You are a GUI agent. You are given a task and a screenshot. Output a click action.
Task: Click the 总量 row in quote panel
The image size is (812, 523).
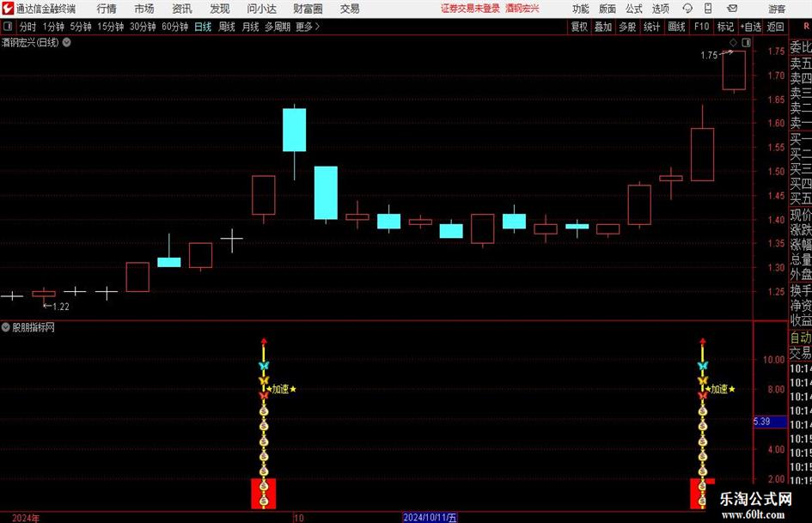pyautogui.click(x=800, y=259)
